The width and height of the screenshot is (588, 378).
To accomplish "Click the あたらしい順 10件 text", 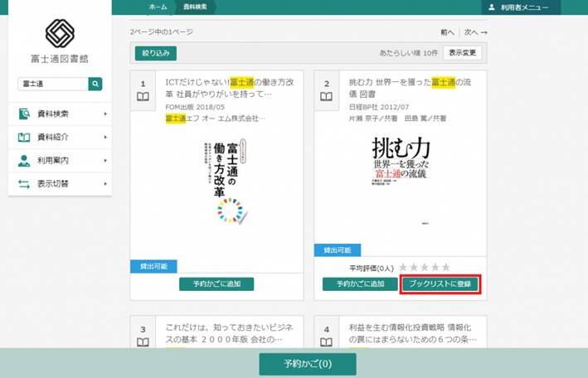I will [x=408, y=53].
